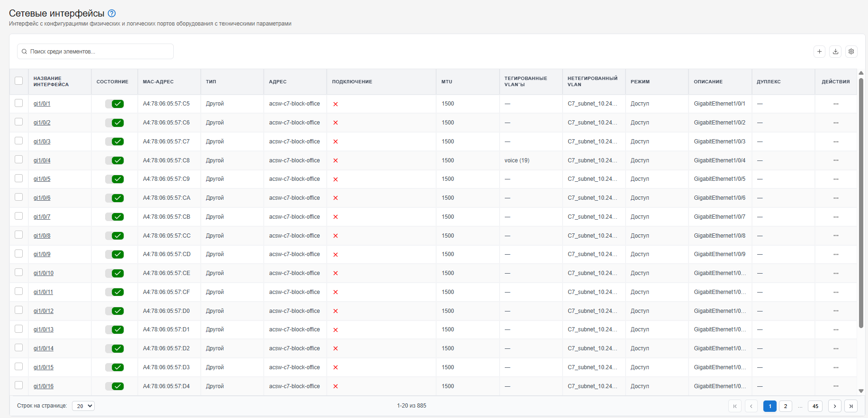The width and height of the screenshot is (868, 418).
Task: Open rows per page dropdown
Action: click(83, 406)
